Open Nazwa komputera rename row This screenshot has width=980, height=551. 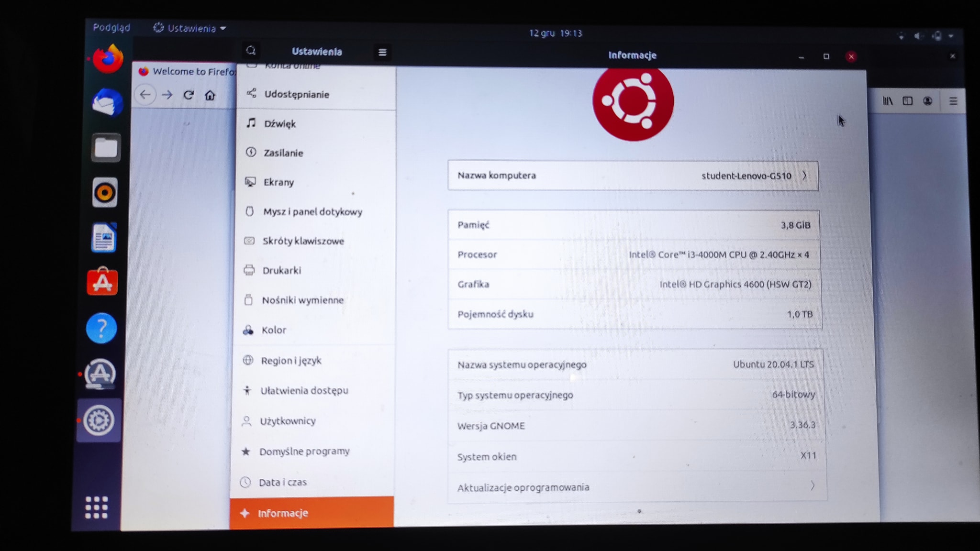tap(633, 176)
